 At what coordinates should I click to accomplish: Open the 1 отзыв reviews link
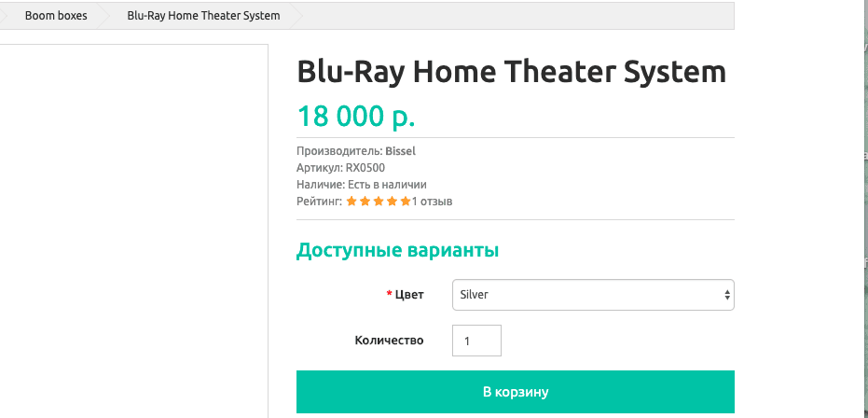click(432, 202)
